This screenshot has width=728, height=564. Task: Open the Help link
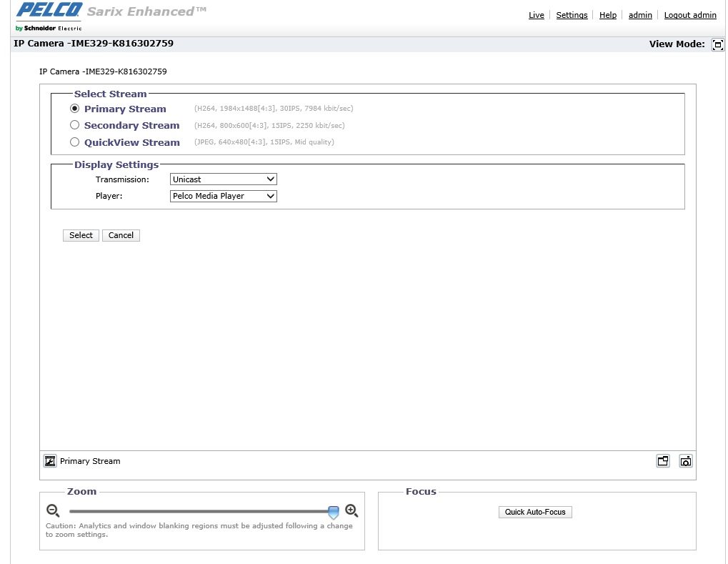[608, 15]
